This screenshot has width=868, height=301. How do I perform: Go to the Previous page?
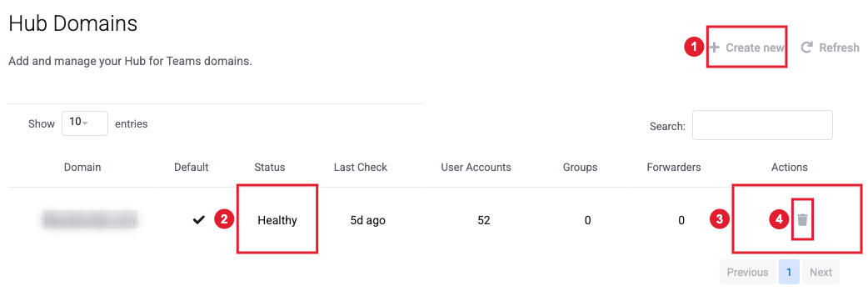[x=747, y=272]
